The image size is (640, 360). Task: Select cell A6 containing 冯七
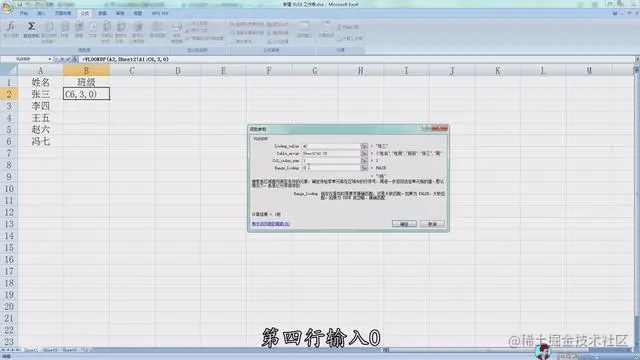[40, 141]
